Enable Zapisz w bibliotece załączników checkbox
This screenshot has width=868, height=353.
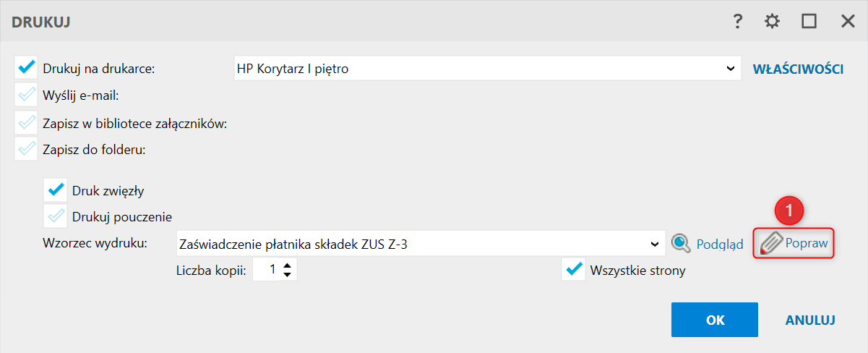(26, 123)
